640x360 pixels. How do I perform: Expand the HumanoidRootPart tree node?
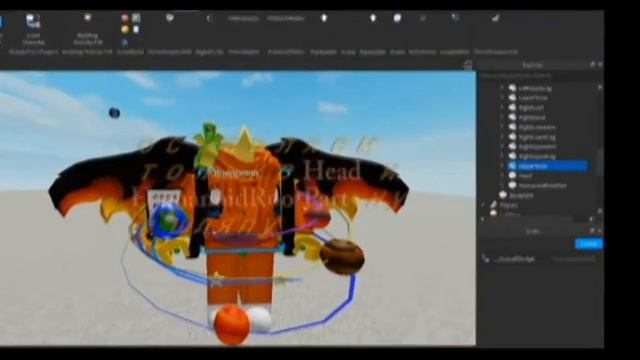point(502,185)
